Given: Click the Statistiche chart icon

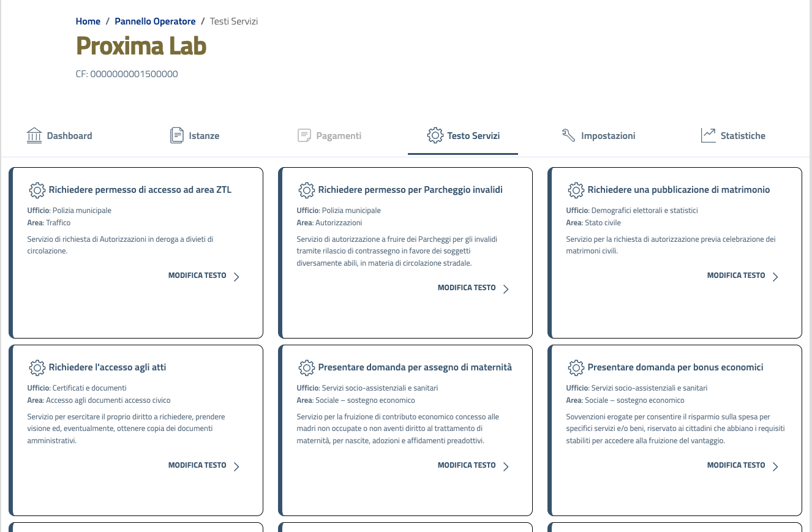Looking at the screenshot, I should coord(708,135).
